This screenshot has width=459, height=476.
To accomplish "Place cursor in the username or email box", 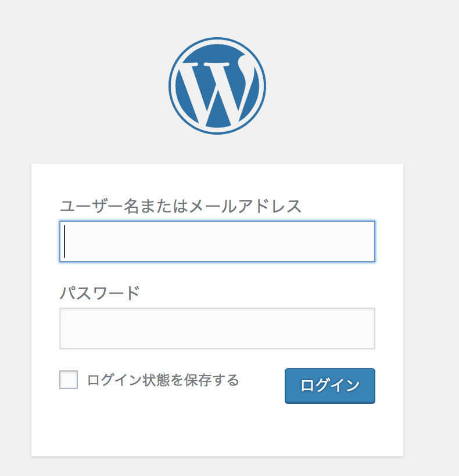I will pyautogui.click(x=217, y=241).
